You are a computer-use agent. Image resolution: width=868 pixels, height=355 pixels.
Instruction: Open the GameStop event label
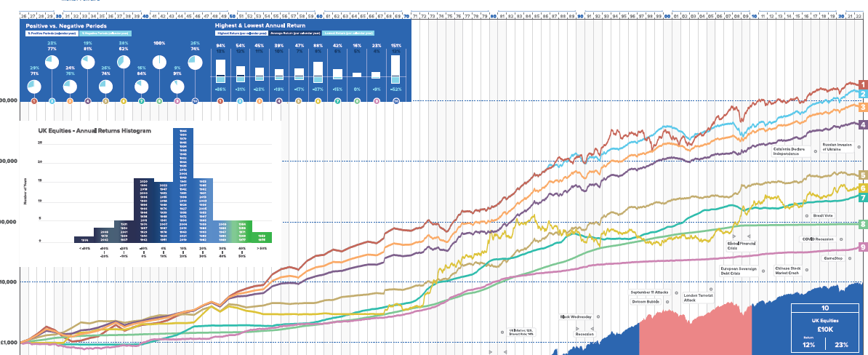[834, 258]
